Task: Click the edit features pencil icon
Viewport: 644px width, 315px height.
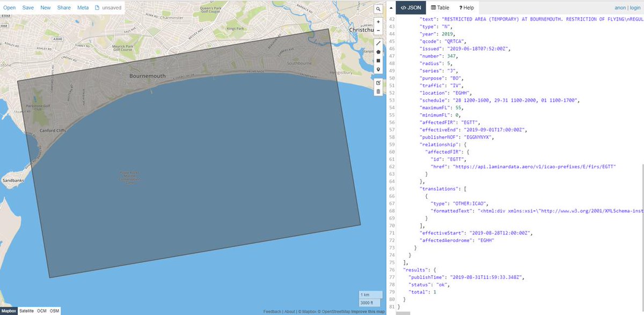Action: tap(378, 83)
